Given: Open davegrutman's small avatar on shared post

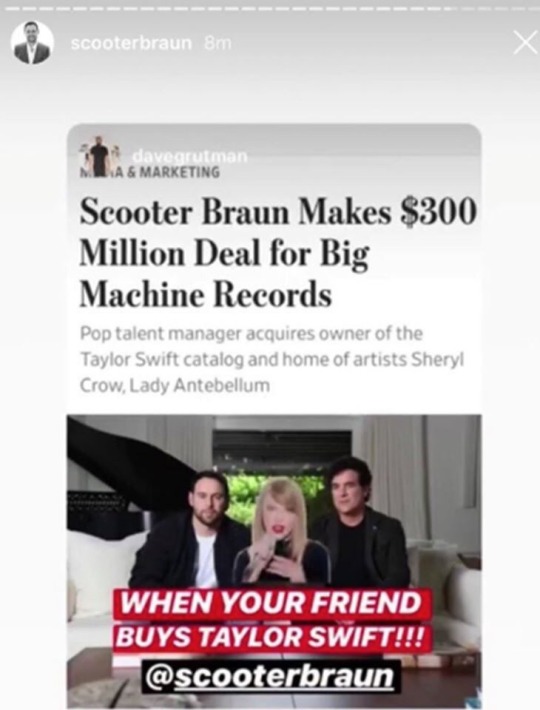Looking at the screenshot, I should [x=100, y=155].
